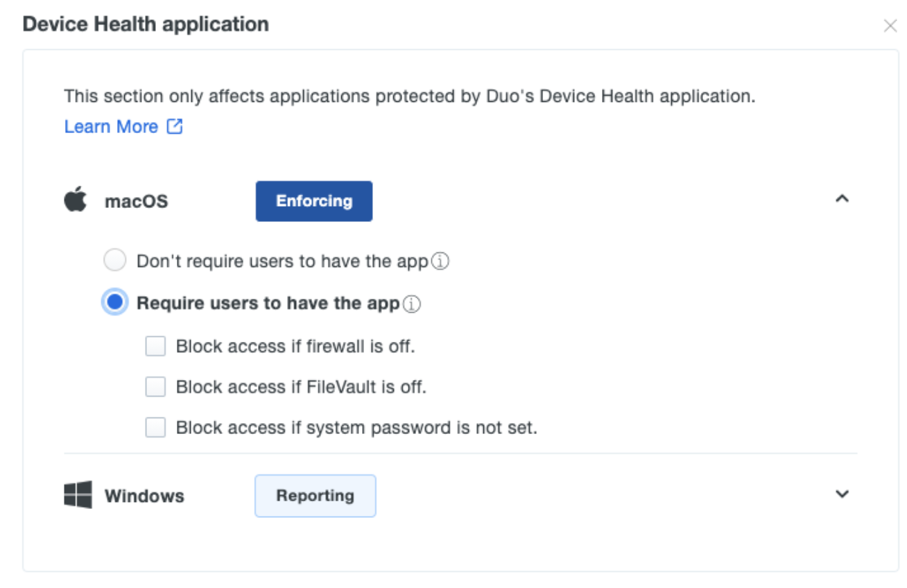Click the Reporting status badge for Windows
This screenshot has width=907, height=588.
coord(316,495)
